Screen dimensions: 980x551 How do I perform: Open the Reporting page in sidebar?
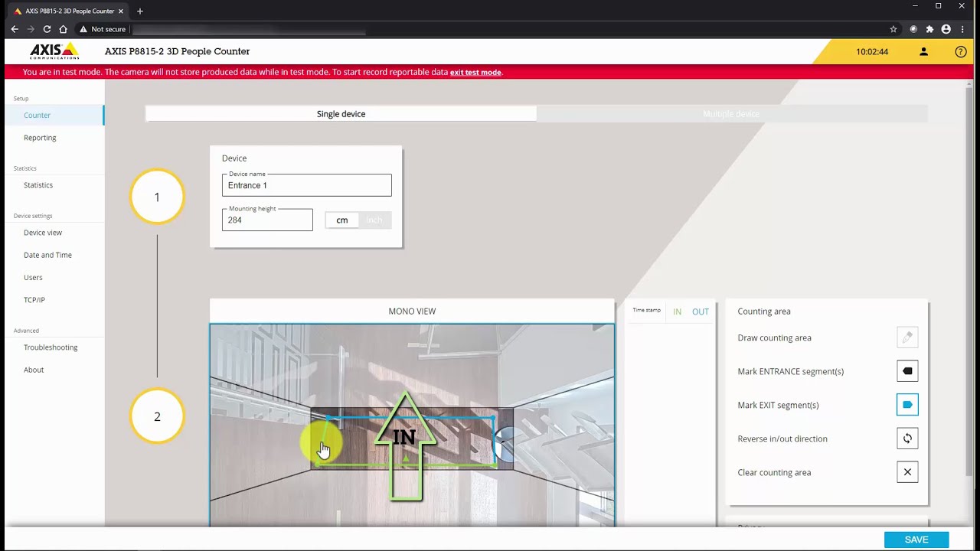(40, 138)
